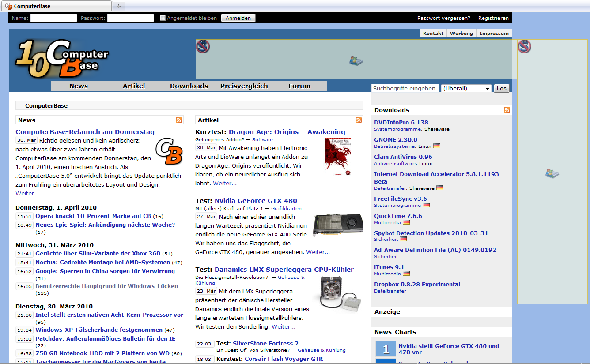Click the German flag next to GNOME 2.30.0
The image size is (590, 364).
click(437, 146)
